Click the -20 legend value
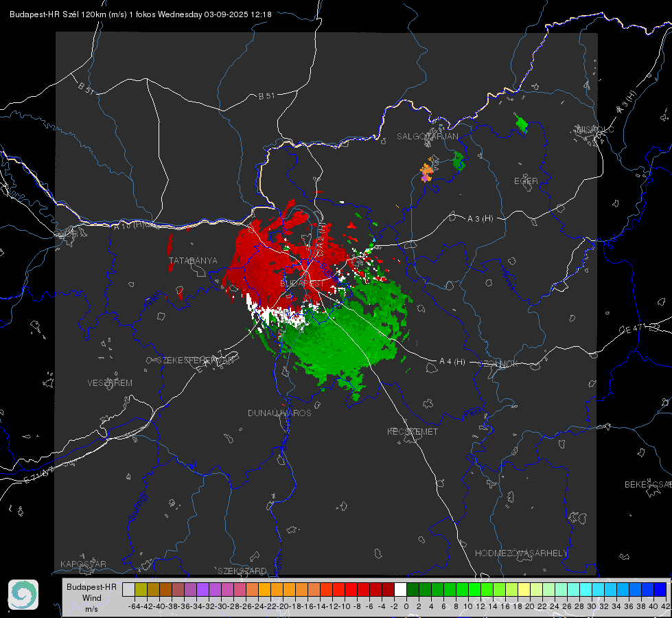The height and width of the screenshot is (618, 672). 282,606
